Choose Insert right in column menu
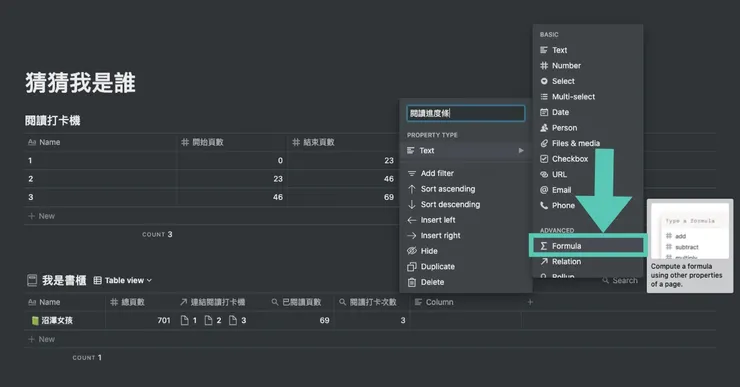This screenshot has width=740, height=387. coord(466,236)
